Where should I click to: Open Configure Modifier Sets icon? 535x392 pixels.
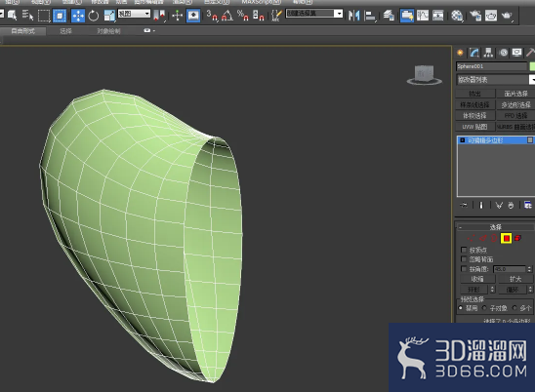click(528, 205)
